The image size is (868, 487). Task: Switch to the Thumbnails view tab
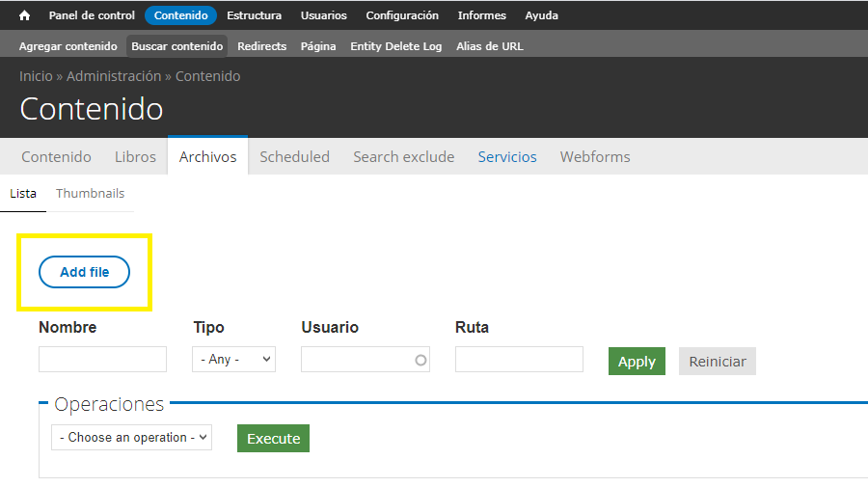pos(90,193)
